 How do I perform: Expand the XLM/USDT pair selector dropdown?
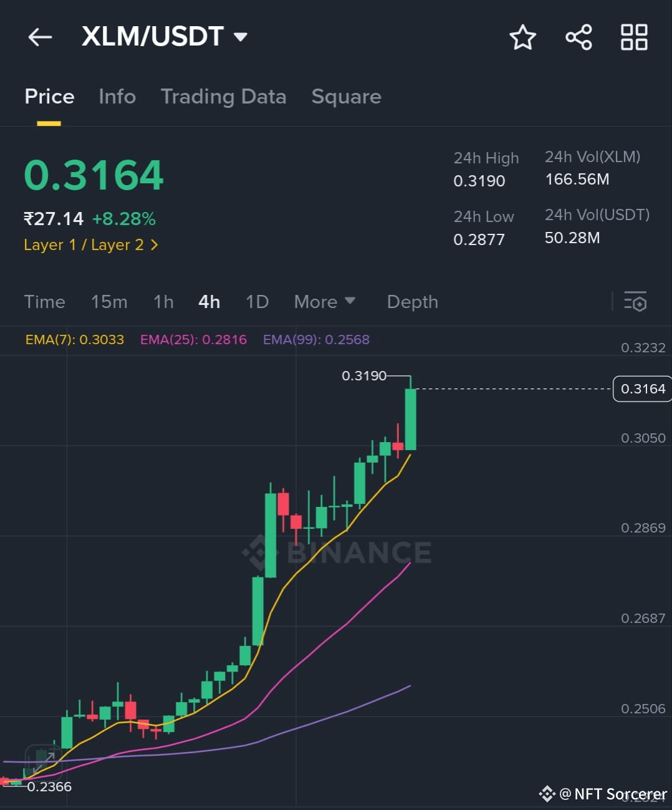point(240,37)
